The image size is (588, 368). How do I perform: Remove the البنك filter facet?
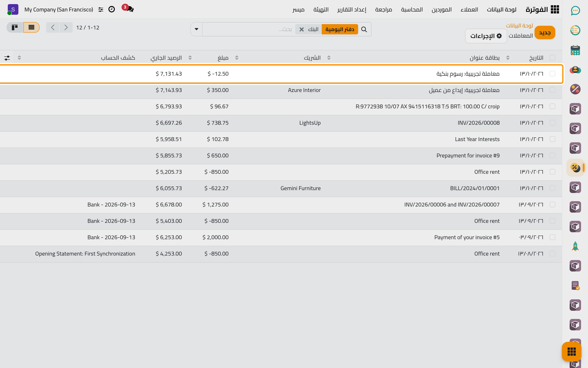pos(302,29)
